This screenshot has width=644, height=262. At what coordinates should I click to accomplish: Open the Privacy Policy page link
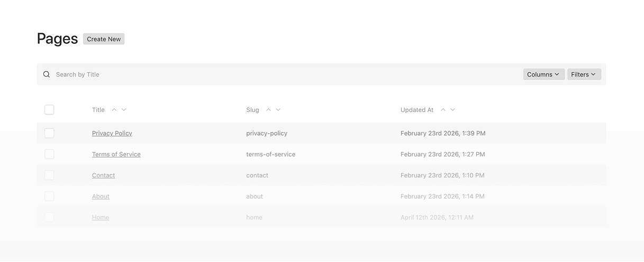click(112, 134)
